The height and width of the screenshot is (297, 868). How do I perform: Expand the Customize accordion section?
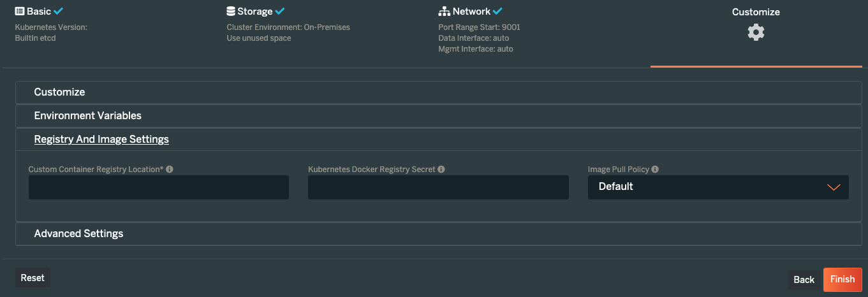click(438, 92)
